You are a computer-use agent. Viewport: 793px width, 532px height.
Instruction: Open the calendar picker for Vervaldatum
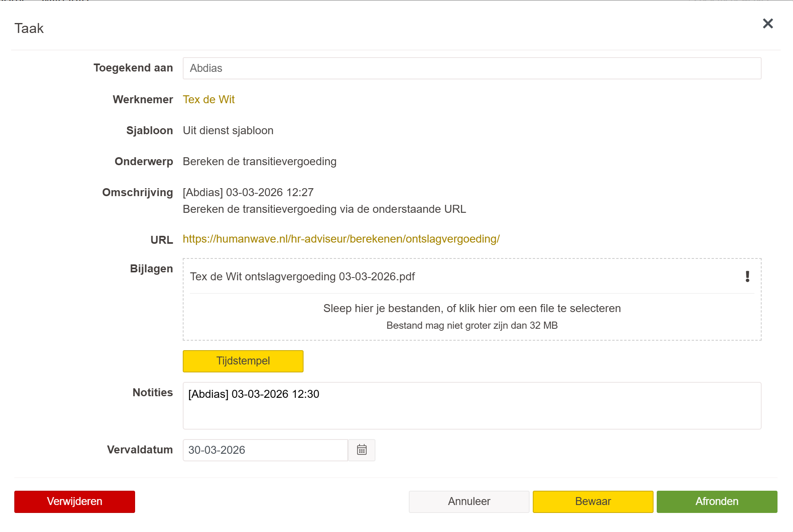(x=362, y=450)
